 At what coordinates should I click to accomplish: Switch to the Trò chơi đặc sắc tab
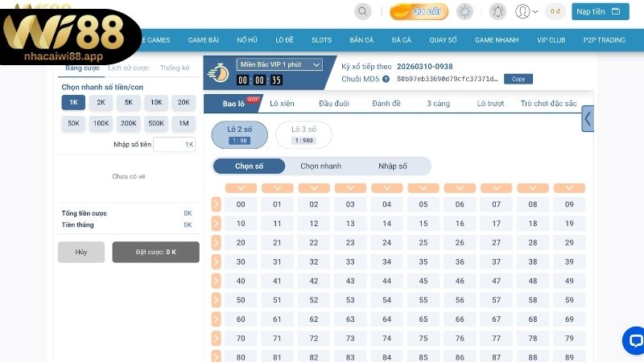click(548, 104)
